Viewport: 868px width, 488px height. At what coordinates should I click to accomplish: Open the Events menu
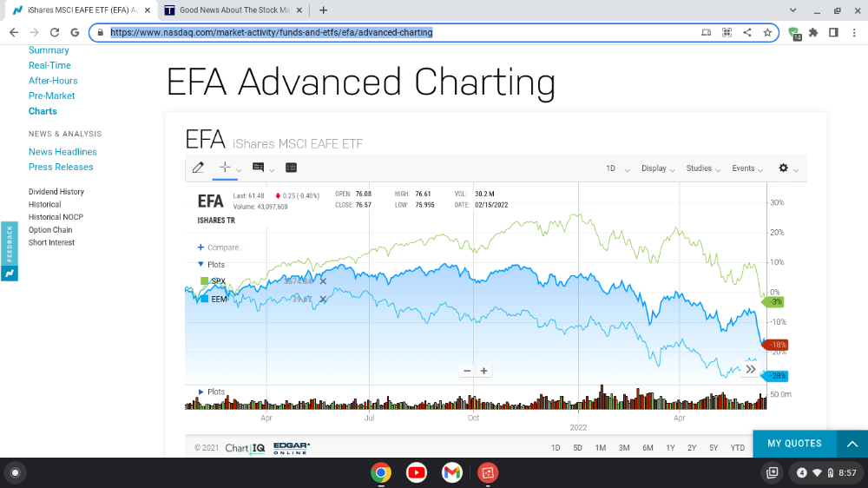[747, 168]
